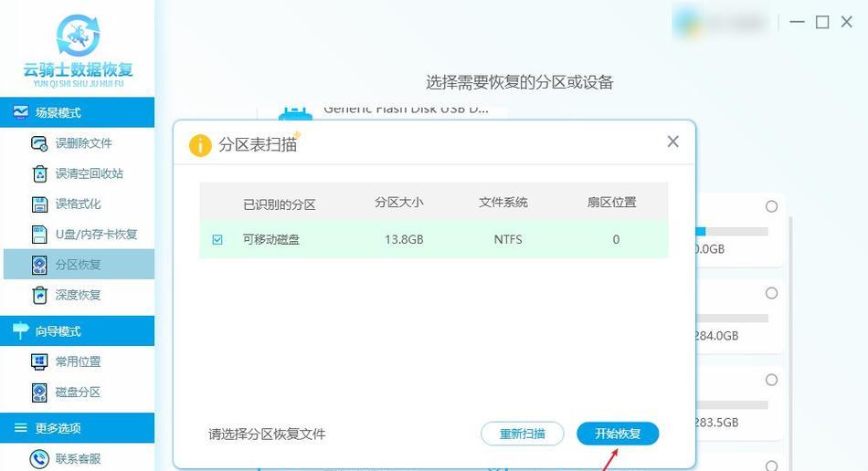Select the radio button above 283.5GB drive
868x471 pixels.
coord(772,380)
